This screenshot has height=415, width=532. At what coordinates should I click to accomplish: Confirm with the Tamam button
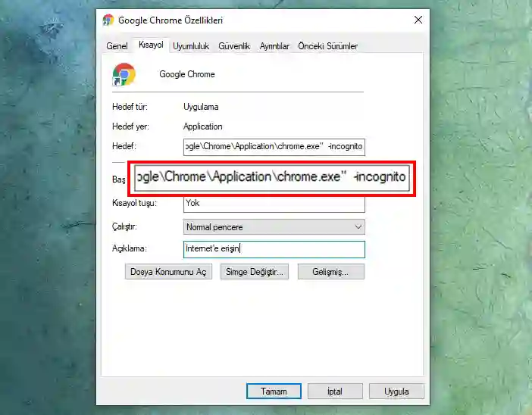(x=274, y=392)
